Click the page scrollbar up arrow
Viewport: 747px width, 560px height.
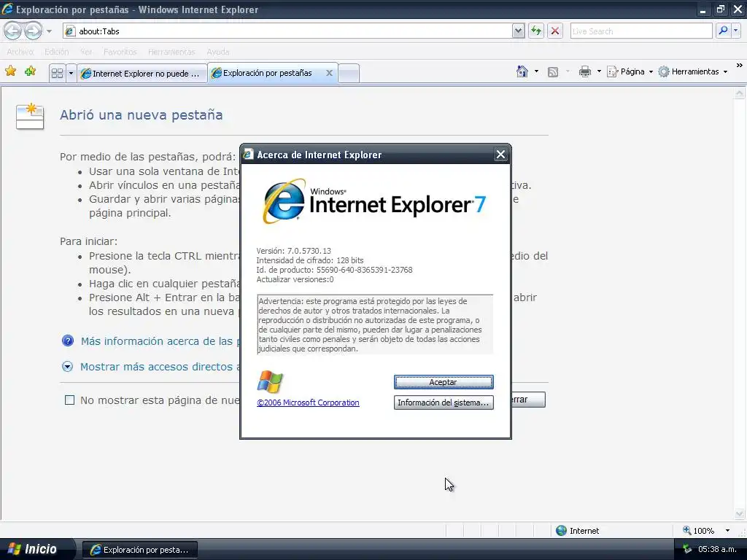click(x=740, y=93)
